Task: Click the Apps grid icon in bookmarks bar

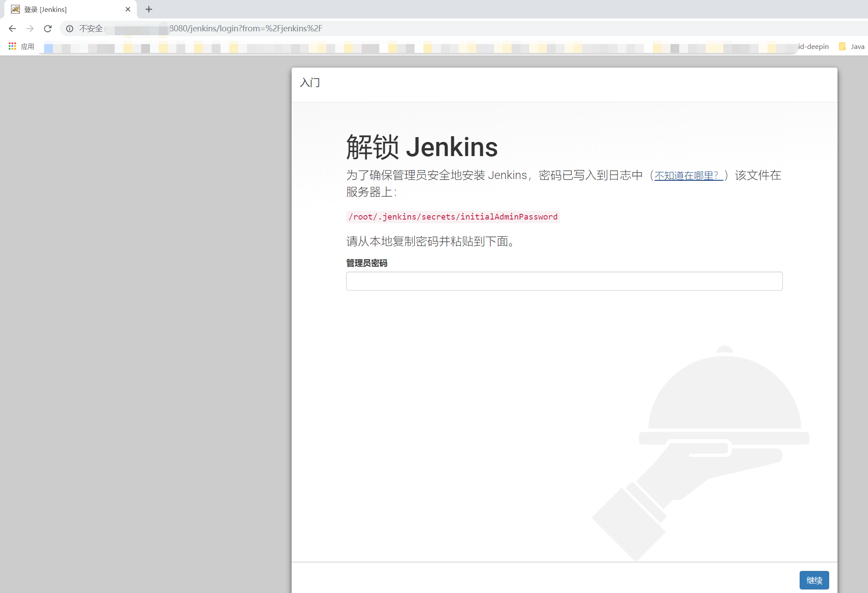Action: (x=12, y=46)
